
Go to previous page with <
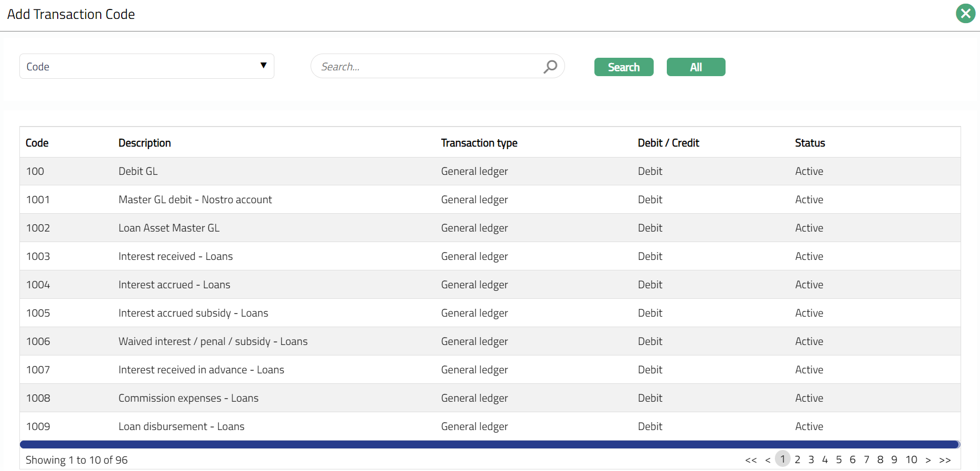768,460
